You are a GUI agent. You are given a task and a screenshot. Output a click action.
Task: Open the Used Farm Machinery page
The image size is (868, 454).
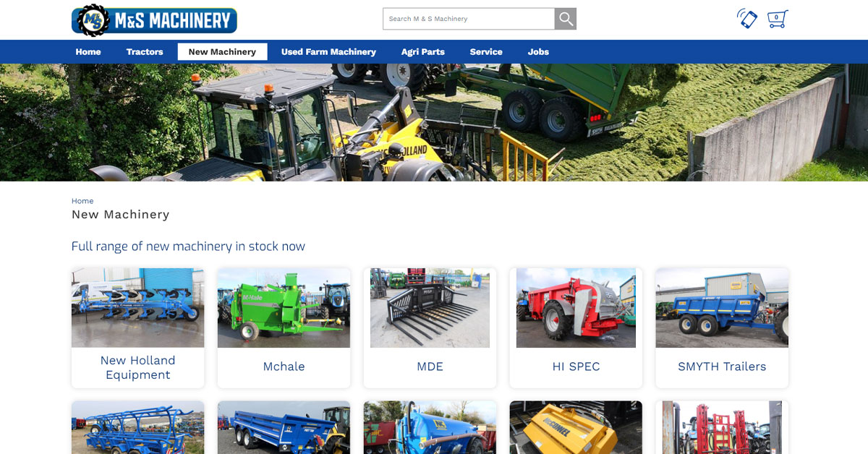click(x=328, y=51)
